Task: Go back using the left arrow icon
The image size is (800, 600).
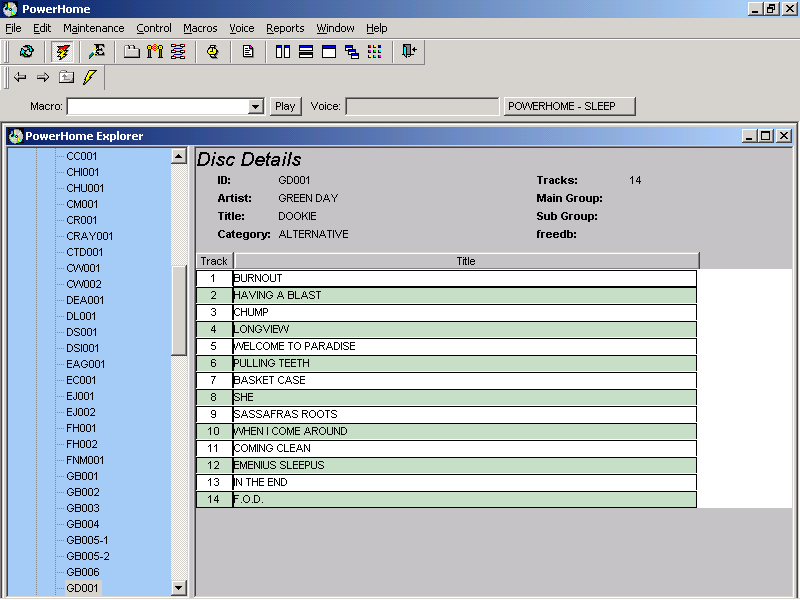Action: click(x=20, y=77)
